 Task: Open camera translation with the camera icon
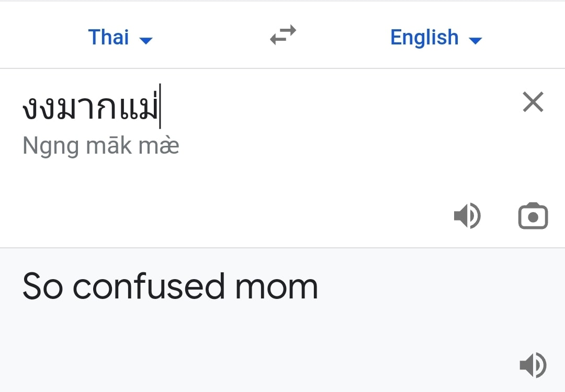pyautogui.click(x=533, y=215)
